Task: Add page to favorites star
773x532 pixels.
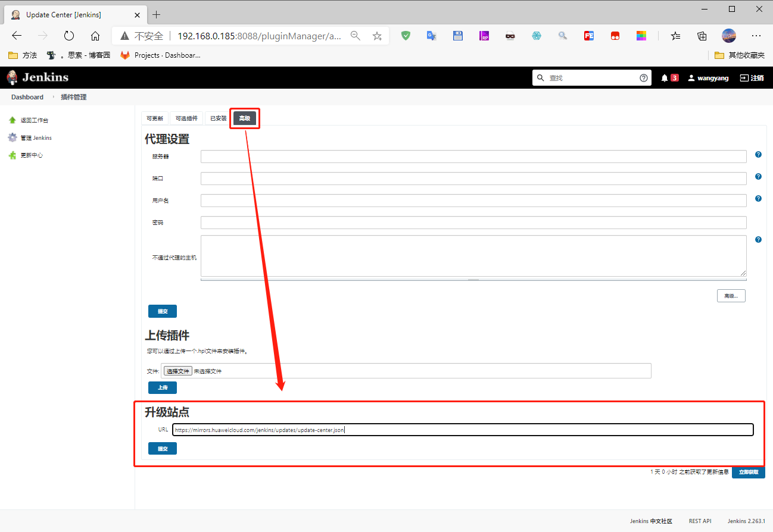Action: pyautogui.click(x=377, y=36)
